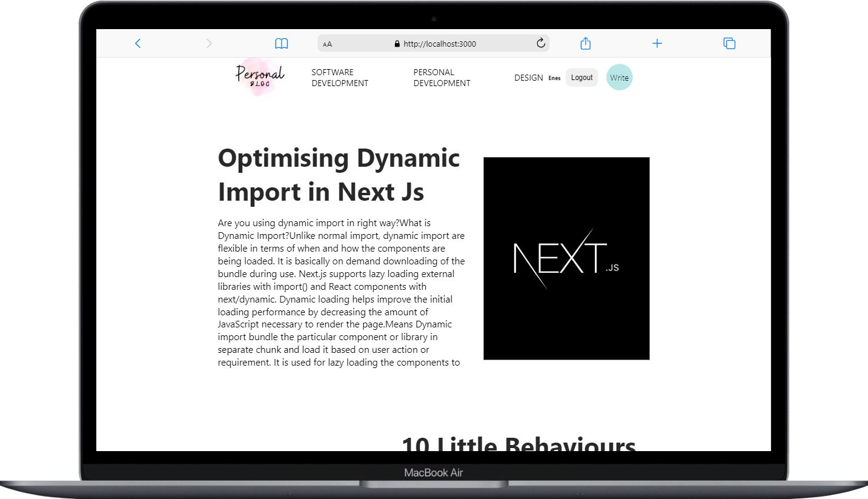
Task: Reload the page with refresh icon
Action: tap(541, 43)
